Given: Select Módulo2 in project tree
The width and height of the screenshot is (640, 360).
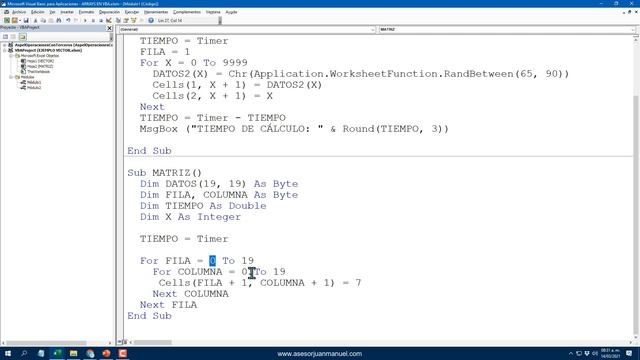Looking at the screenshot, I should coord(34,87).
